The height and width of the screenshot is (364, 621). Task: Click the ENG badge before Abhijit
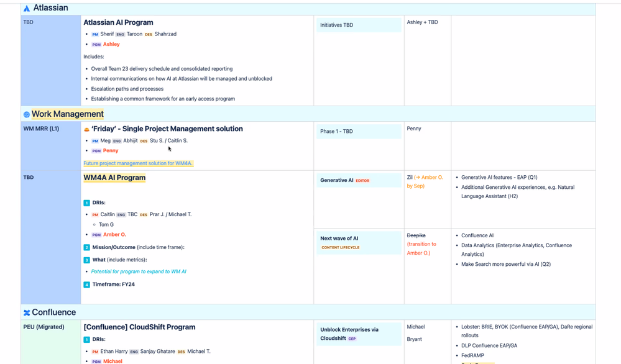click(x=117, y=141)
